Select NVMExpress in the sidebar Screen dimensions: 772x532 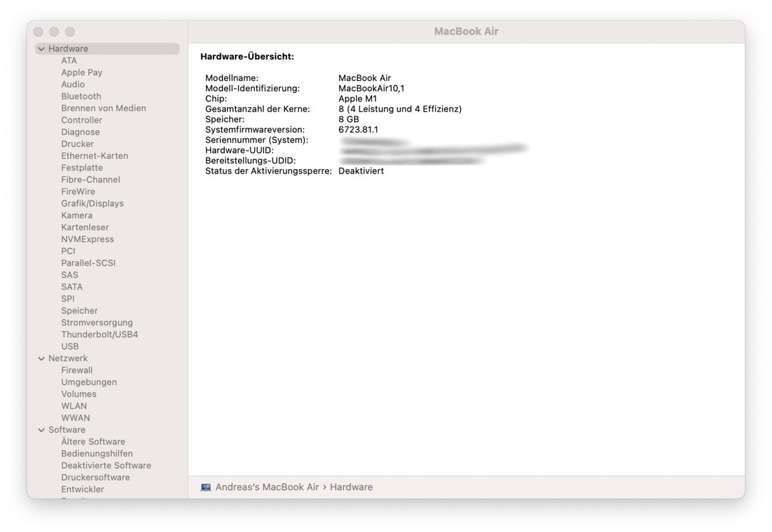point(87,239)
